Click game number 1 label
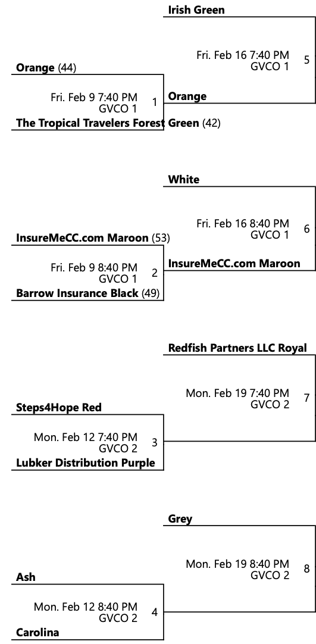Viewport: 316px width, 644px height. point(154,102)
